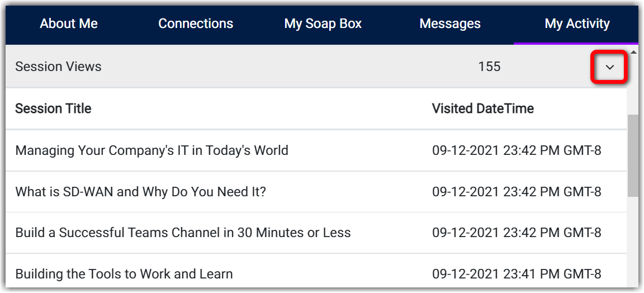
Task: Click the Session Views header label
Action: click(x=58, y=67)
